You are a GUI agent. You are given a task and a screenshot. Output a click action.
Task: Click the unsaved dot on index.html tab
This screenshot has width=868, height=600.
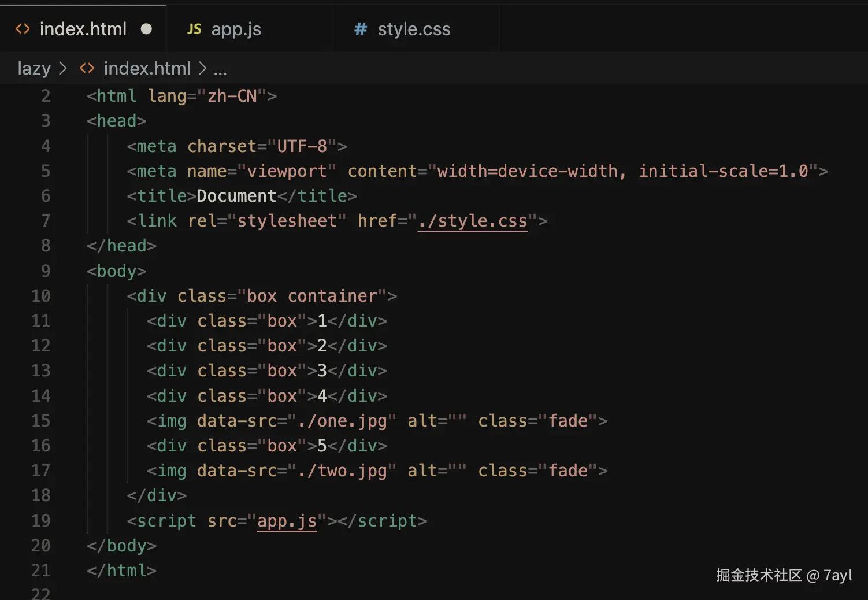click(x=146, y=29)
